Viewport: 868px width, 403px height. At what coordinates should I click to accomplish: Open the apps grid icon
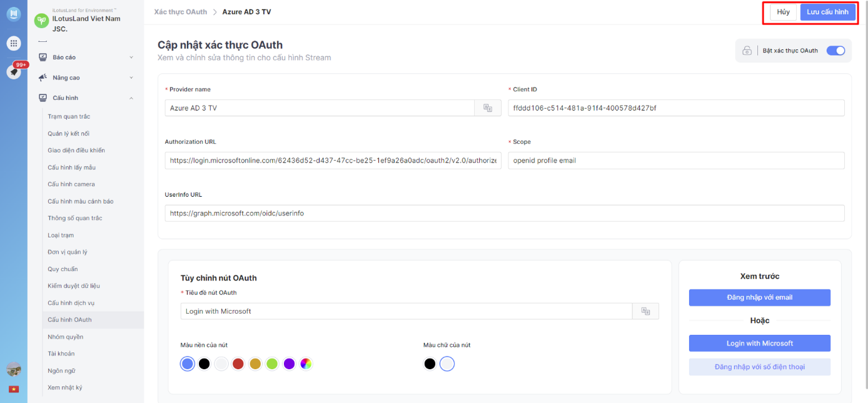(13, 43)
